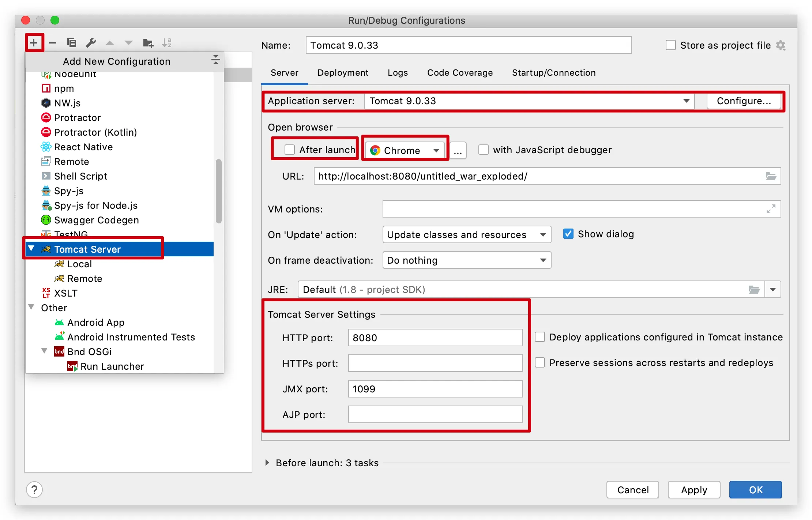Screen dimensions: 812x520
Task: Focus the HTTP port field
Action: tap(435, 338)
